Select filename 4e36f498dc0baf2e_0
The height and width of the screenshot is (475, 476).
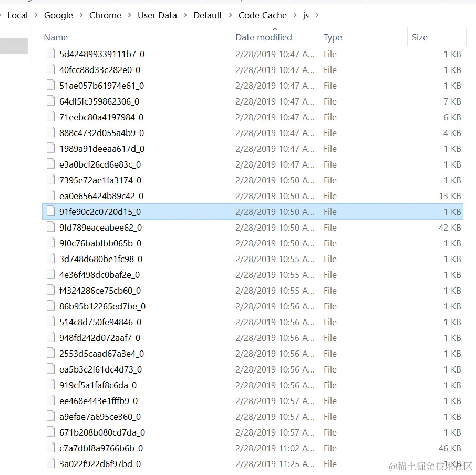coord(100,275)
